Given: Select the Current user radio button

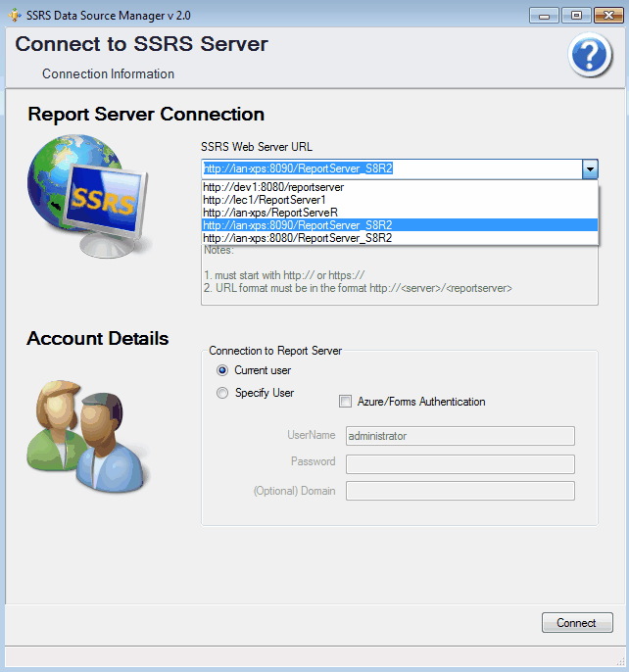Looking at the screenshot, I should [222, 370].
